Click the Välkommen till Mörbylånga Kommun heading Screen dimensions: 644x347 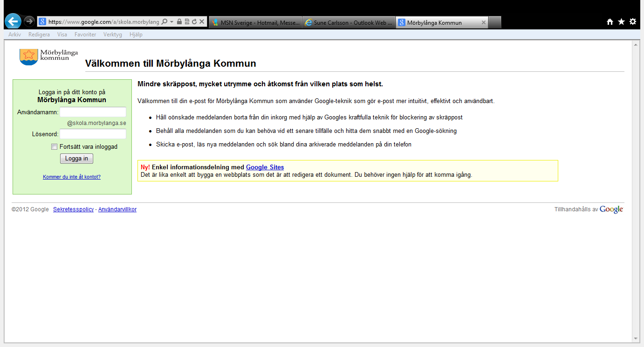click(171, 63)
